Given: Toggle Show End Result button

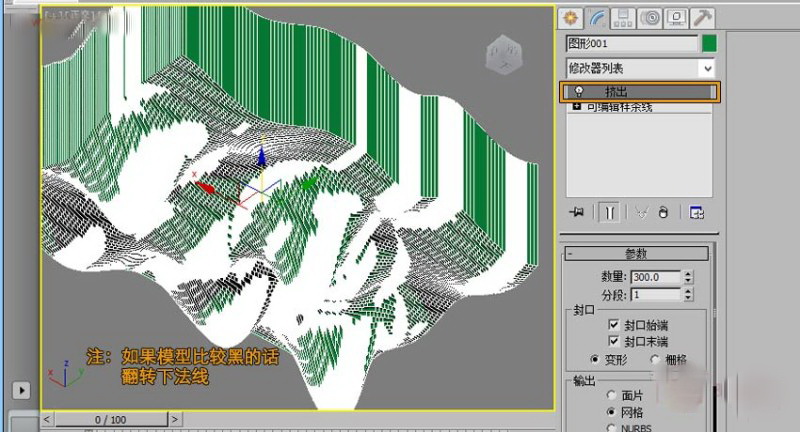Looking at the screenshot, I should point(608,212).
